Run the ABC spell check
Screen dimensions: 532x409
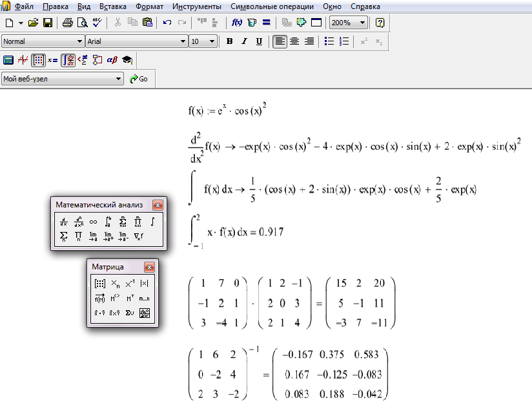(x=97, y=23)
